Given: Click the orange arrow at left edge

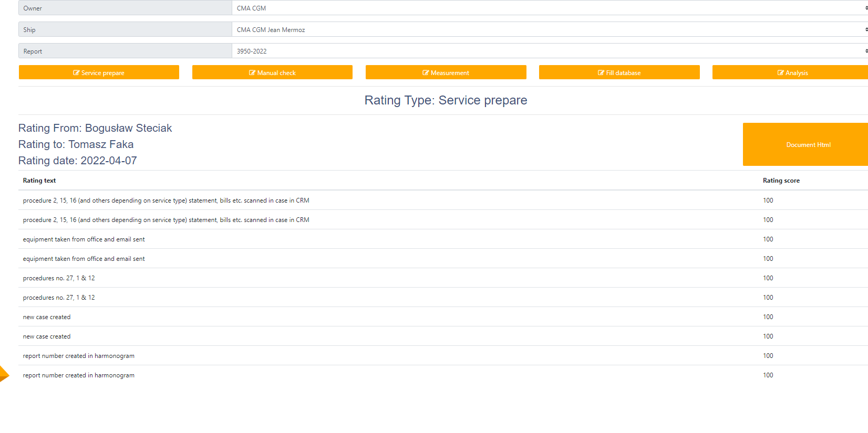Looking at the screenshot, I should tap(4, 374).
